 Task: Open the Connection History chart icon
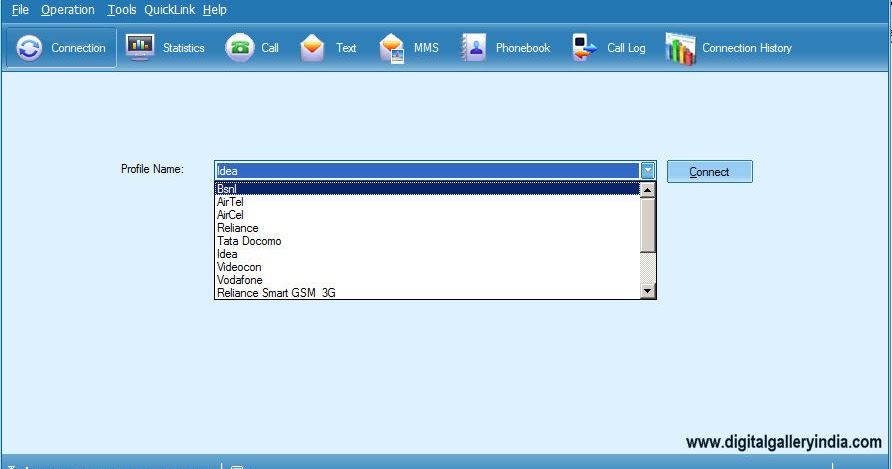tap(680, 48)
